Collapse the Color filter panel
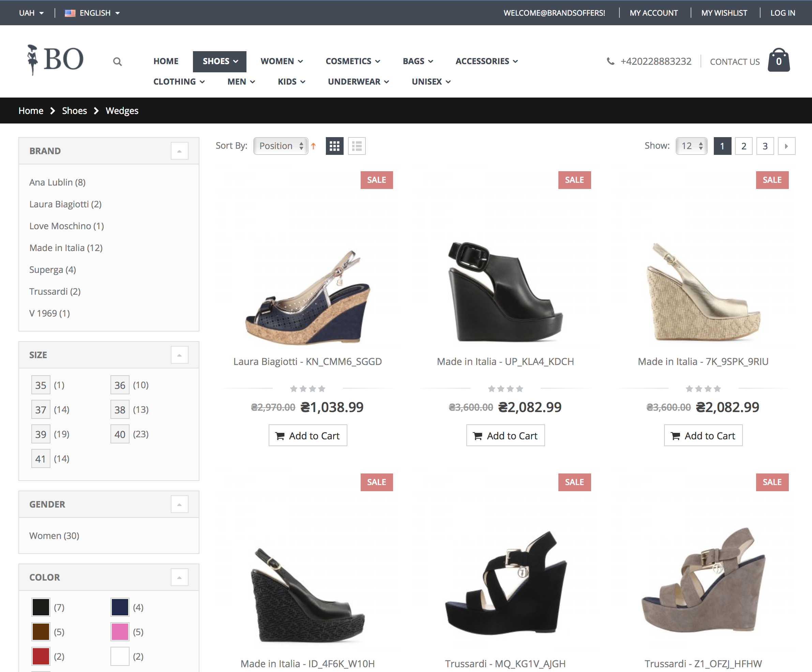812x672 pixels. click(179, 577)
